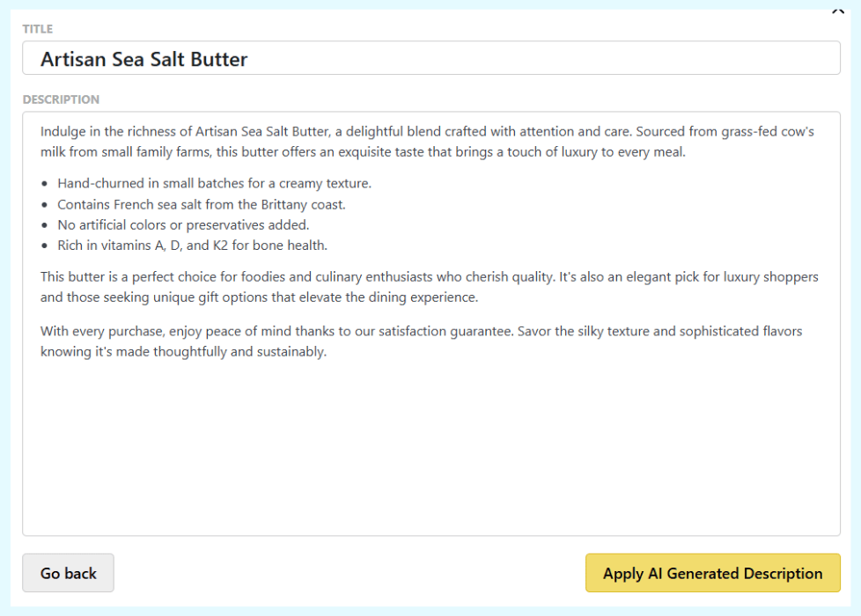Image resolution: width=861 pixels, height=616 pixels.
Task: Click the Go back button
Action: (x=68, y=573)
